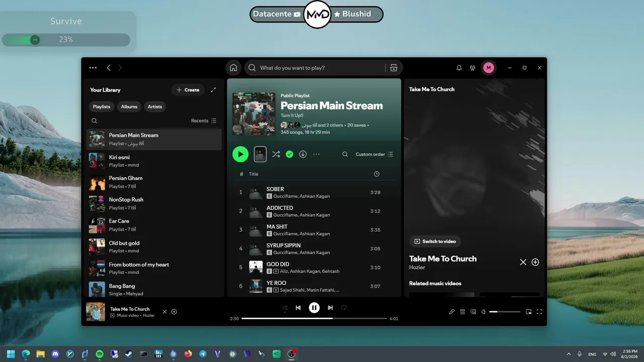644x362 pixels.
Task: Enter full screen mode
Action: [x=539, y=312]
